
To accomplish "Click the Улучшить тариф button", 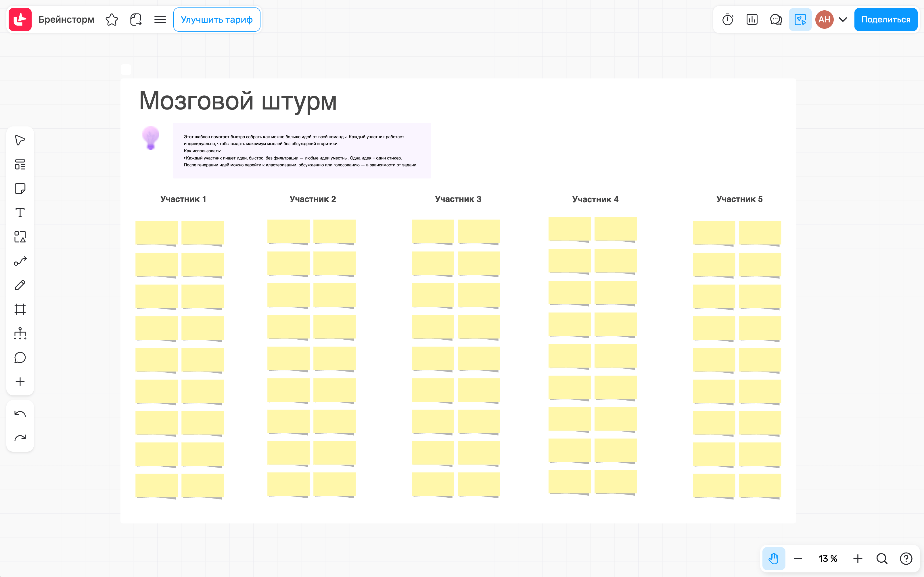I will click(216, 20).
